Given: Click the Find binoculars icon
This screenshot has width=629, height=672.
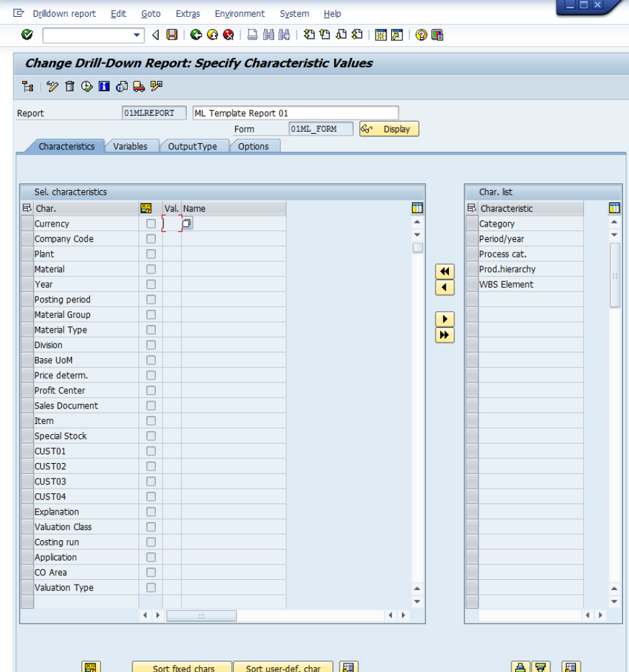Looking at the screenshot, I should [268, 35].
